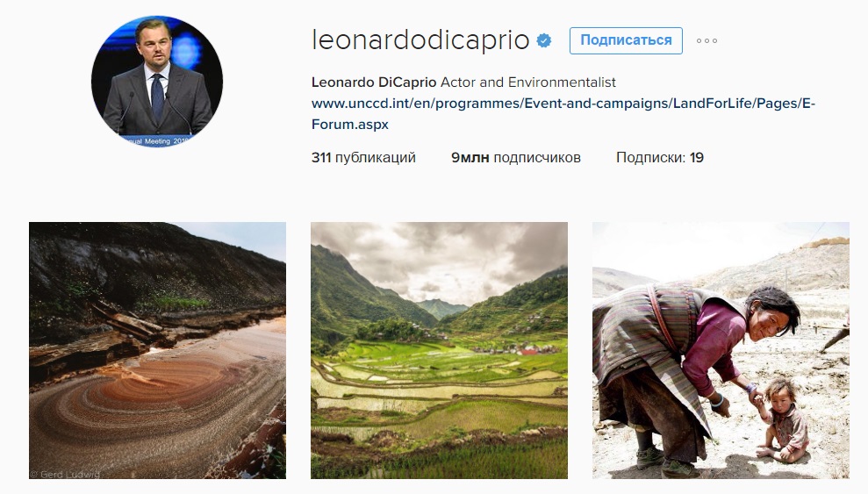The height and width of the screenshot is (494, 868).
Task: Open the woman and child photo
Action: click(x=721, y=351)
